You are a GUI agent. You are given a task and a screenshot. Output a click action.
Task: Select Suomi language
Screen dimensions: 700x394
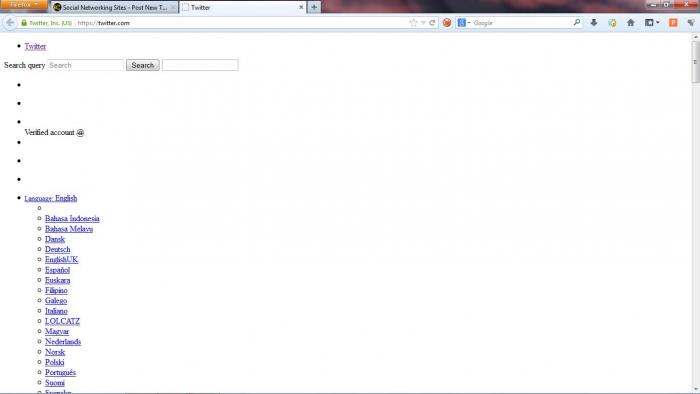click(x=54, y=383)
